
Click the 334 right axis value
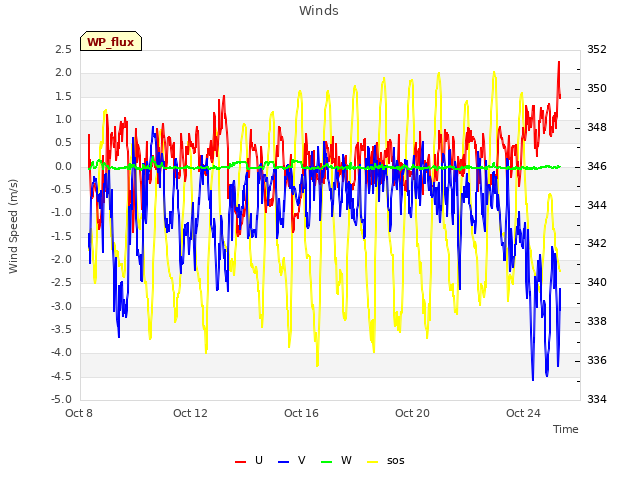[x=597, y=399]
